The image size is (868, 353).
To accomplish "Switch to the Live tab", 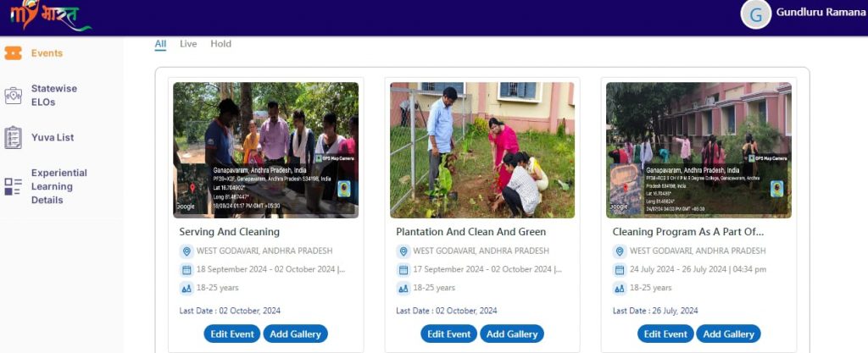I will (188, 44).
